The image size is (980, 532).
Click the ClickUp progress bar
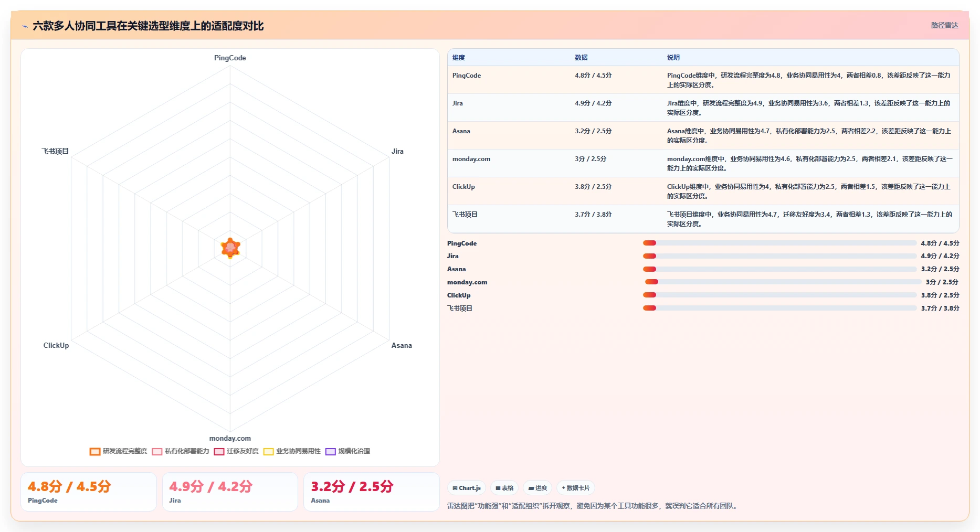point(779,295)
